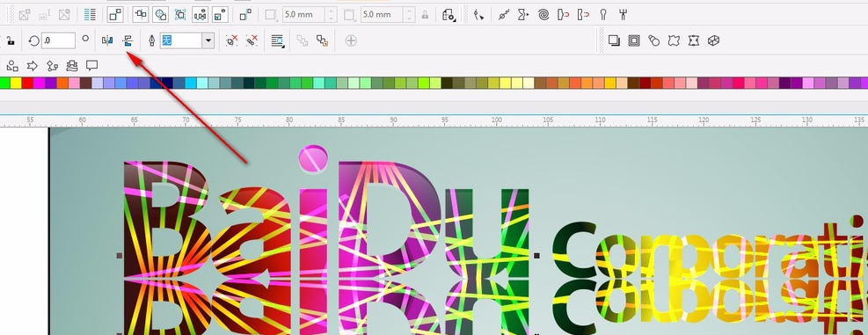Toggle the snap objects boxed icon
868x335 pixels.
115,15
